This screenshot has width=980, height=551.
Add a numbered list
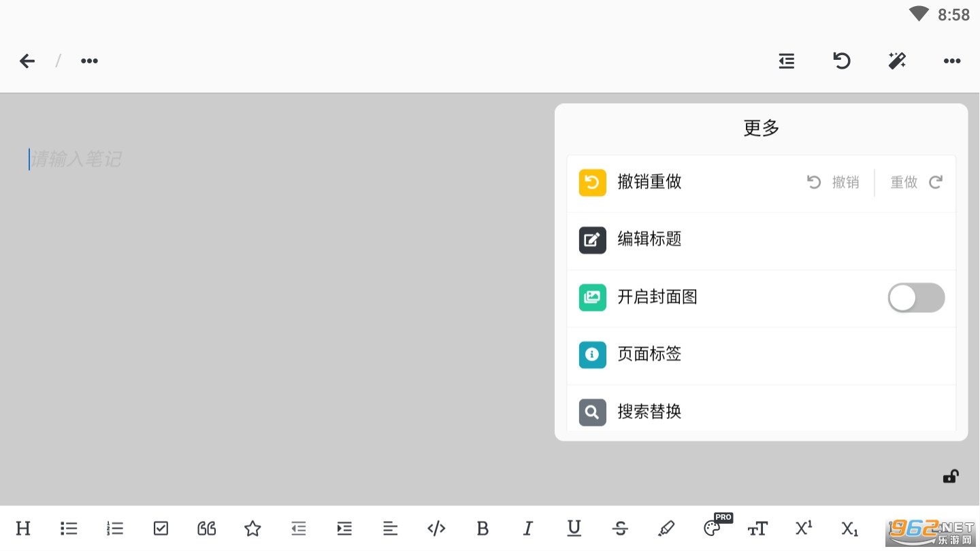[115, 529]
